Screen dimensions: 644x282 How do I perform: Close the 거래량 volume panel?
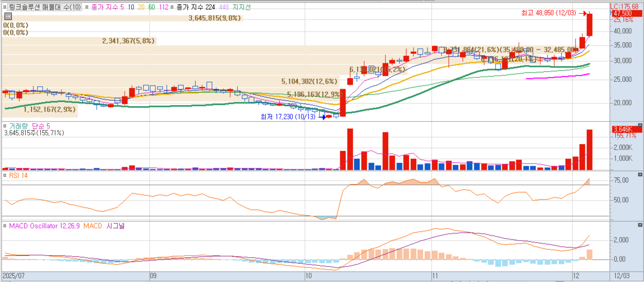tap(640, 125)
